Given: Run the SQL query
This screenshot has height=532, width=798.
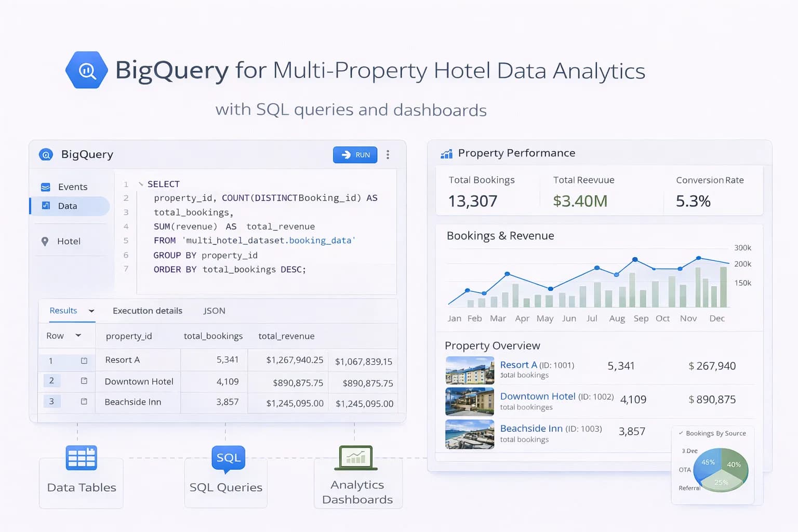Looking at the screenshot, I should point(355,155).
